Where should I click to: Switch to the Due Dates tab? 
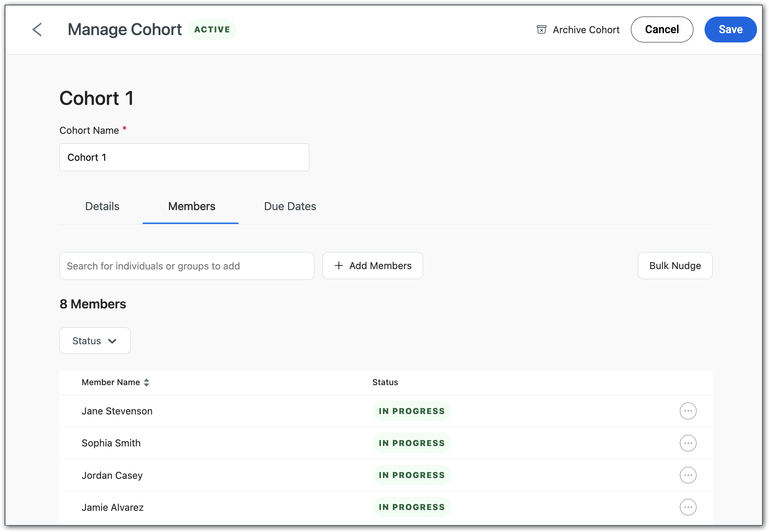290,206
